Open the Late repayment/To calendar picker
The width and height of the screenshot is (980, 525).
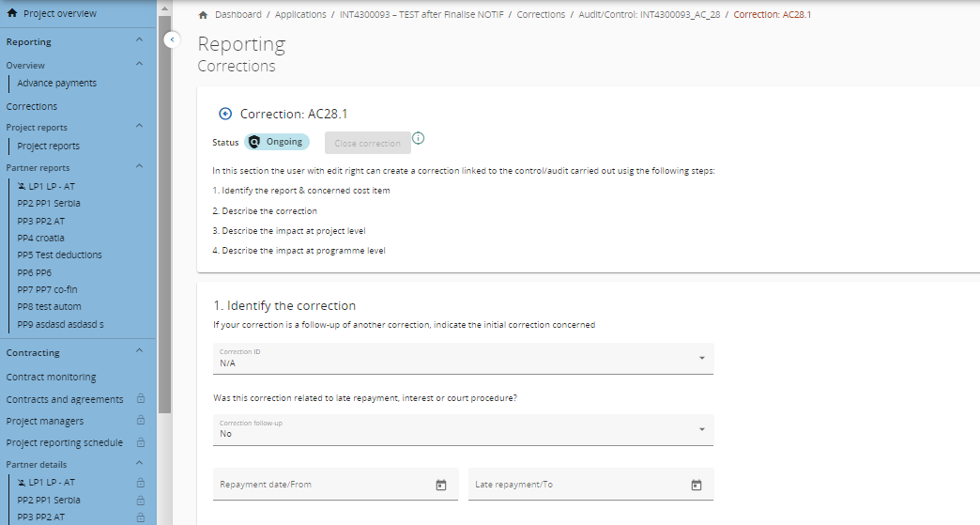[x=697, y=485]
